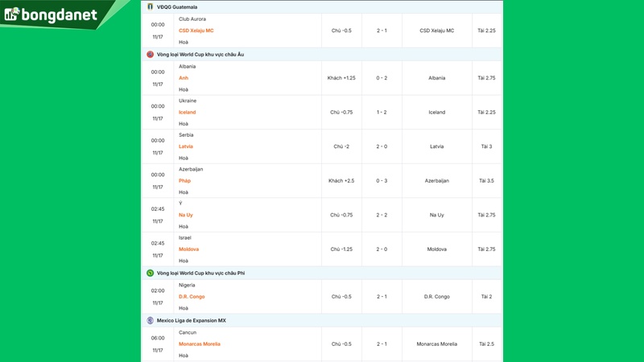Click the Mexico Liga de Expansion MX icon
644x362 pixels.
click(x=150, y=320)
